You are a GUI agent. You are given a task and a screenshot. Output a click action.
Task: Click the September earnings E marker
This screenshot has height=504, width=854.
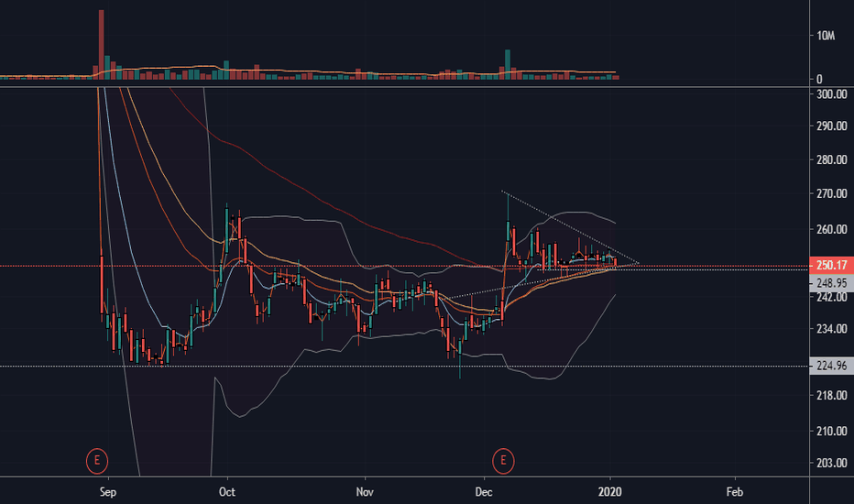point(97,461)
